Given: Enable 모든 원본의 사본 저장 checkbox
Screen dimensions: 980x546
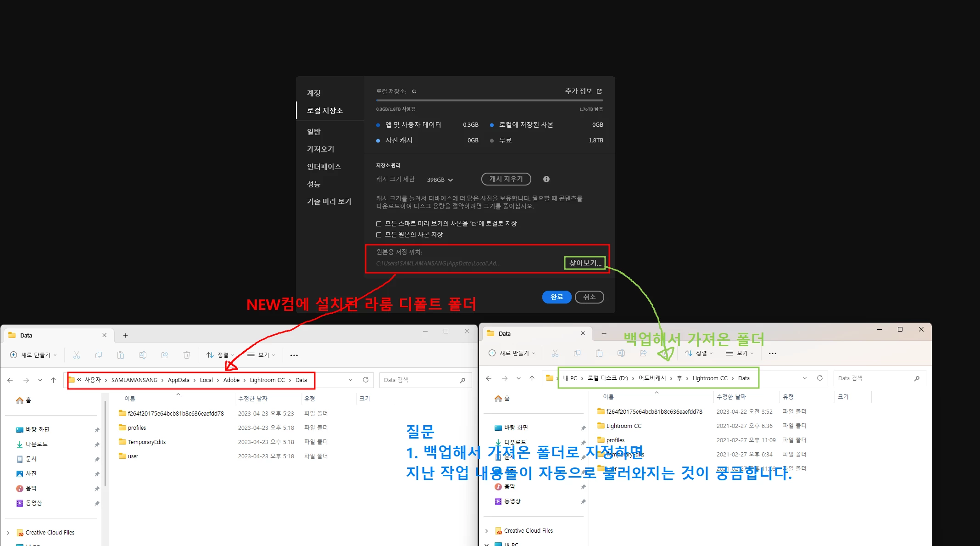Looking at the screenshot, I should 379,235.
